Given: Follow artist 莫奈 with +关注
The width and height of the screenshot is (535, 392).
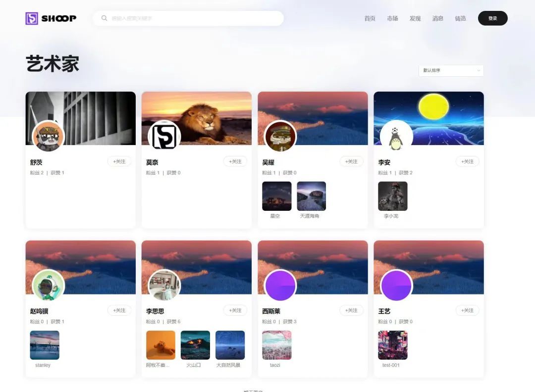Looking at the screenshot, I should (235, 161).
